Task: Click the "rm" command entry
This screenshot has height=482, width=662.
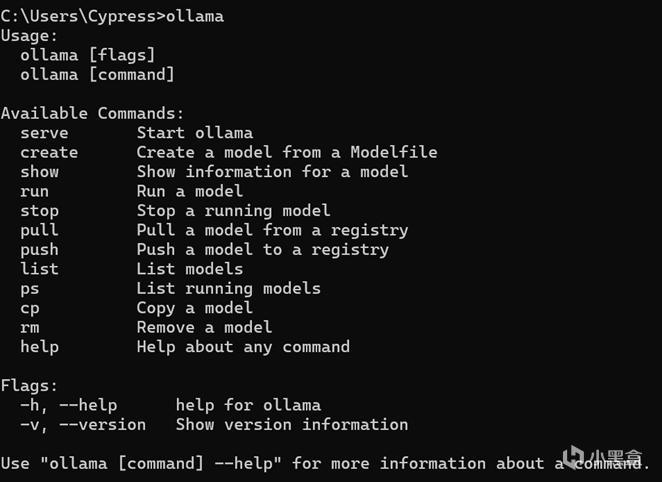Action: point(29,327)
